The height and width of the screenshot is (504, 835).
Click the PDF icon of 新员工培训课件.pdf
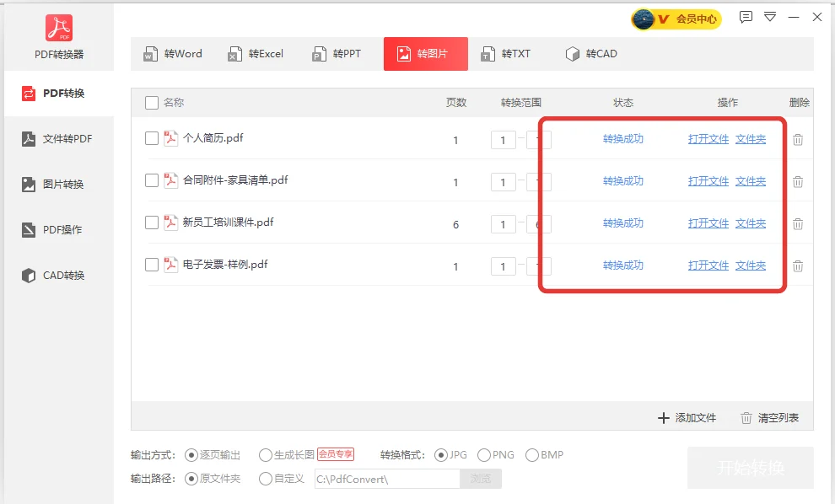tap(170, 223)
